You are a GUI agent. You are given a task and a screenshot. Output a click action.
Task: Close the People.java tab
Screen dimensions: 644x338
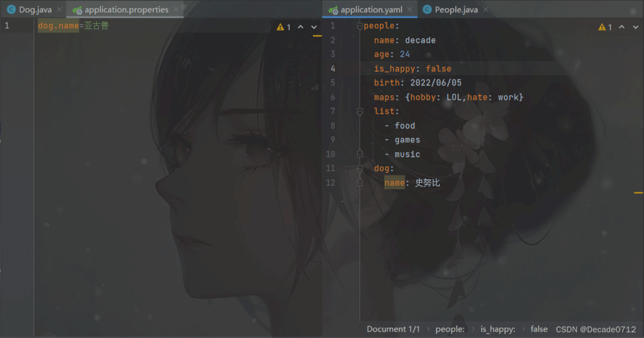[x=486, y=10]
